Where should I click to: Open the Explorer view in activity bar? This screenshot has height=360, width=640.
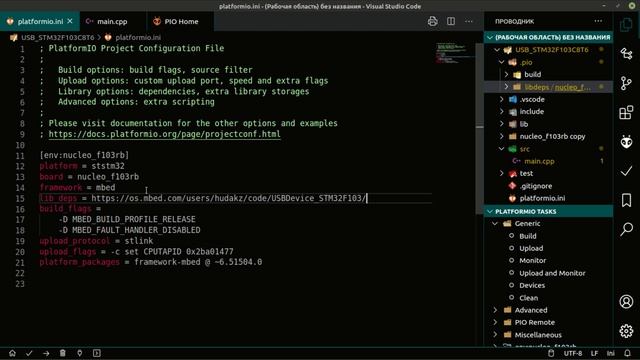(626, 25)
